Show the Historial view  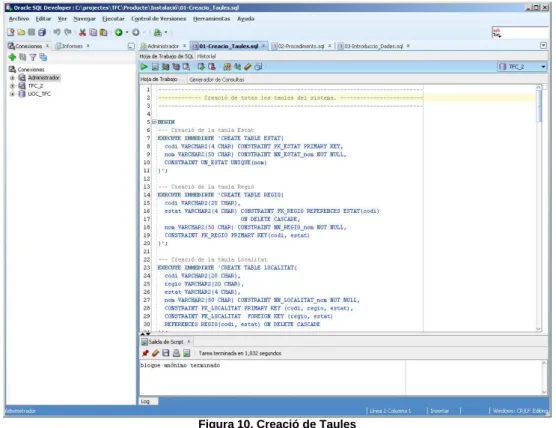[206, 56]
